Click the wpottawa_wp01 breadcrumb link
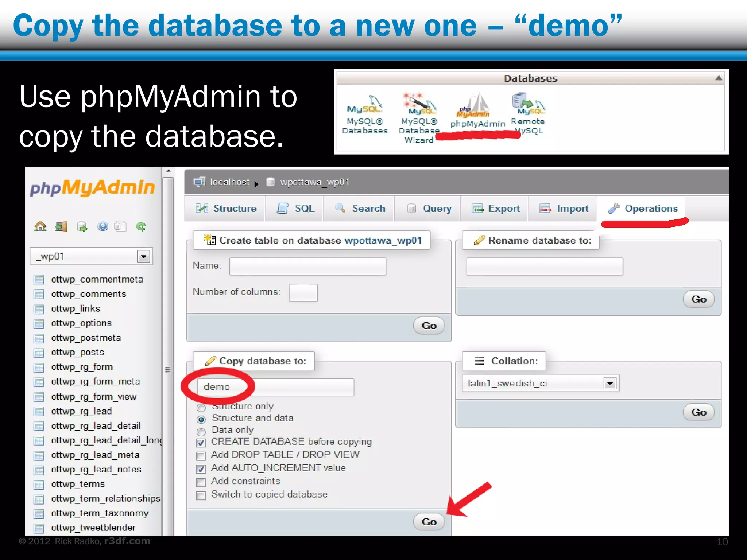The width and height of the screenshot is (747, 560). (315, 182)
